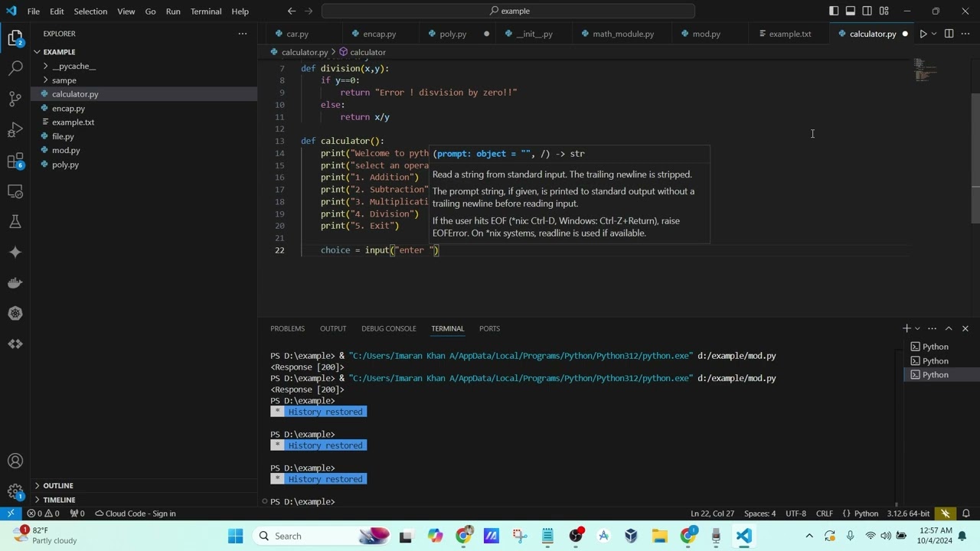
Task: Toggle the primary side bar layout button
Action: point(834,11)
